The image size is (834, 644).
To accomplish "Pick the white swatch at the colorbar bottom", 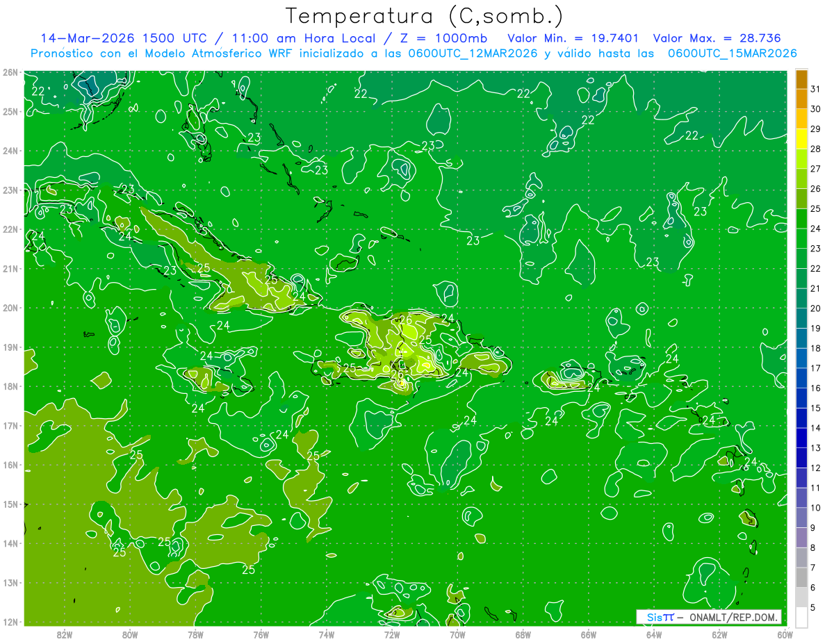I will tap(801, 617).
